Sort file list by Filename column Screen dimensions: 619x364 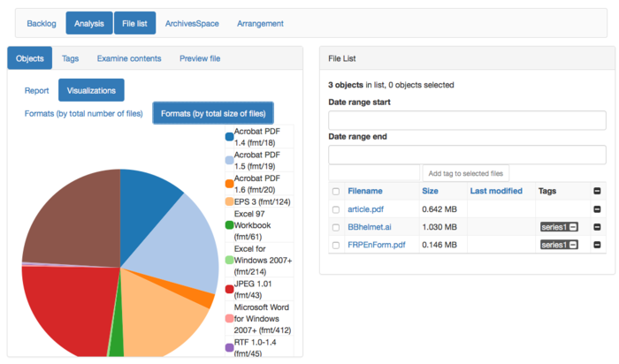(x=365, y=191)
